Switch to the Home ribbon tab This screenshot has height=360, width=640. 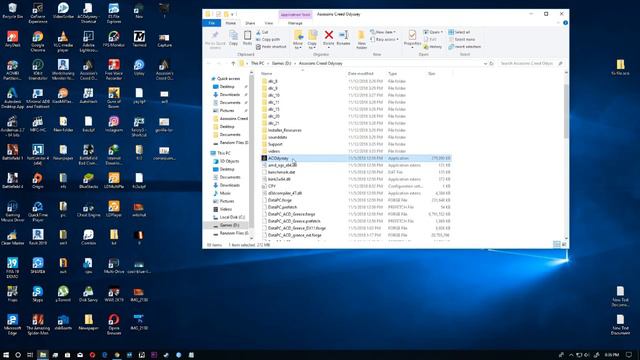coord(231,23)
